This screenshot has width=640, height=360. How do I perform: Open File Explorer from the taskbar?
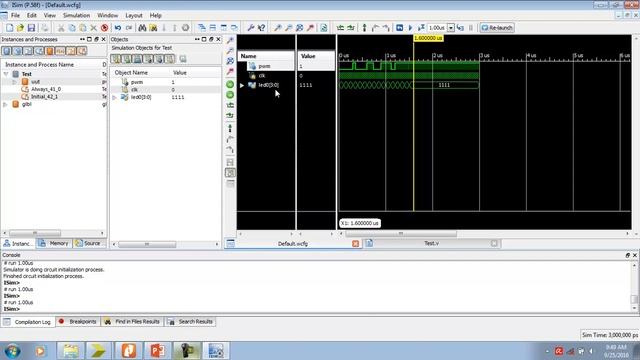pos(71,351)
